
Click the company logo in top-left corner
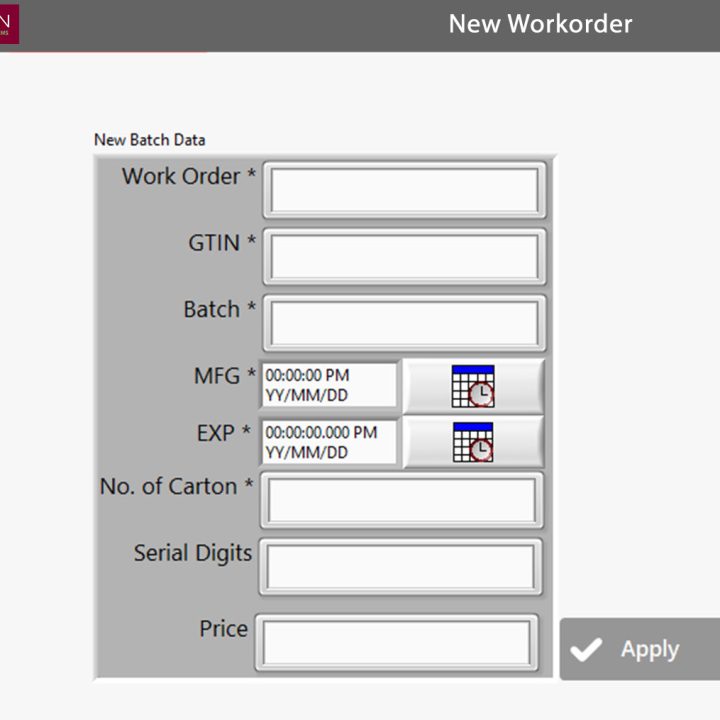[9, 24]
